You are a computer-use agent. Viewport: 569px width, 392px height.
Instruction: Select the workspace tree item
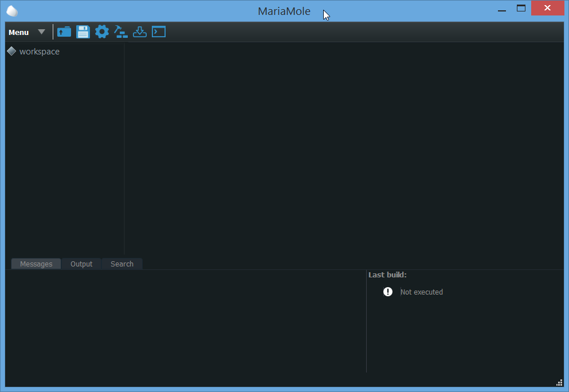pos(39,52)
